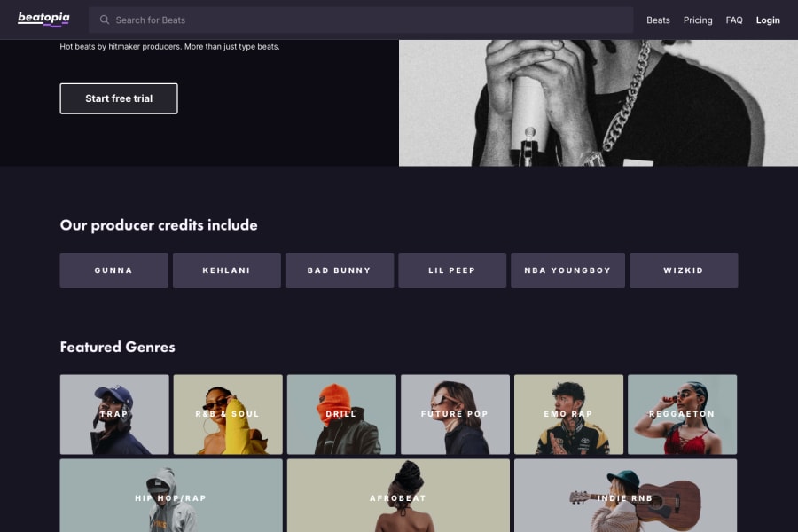Image resolution: width=798 pixels, height=532 pixels.
Task: Click the search magnifier icon
Action: [x=105, y=20]
